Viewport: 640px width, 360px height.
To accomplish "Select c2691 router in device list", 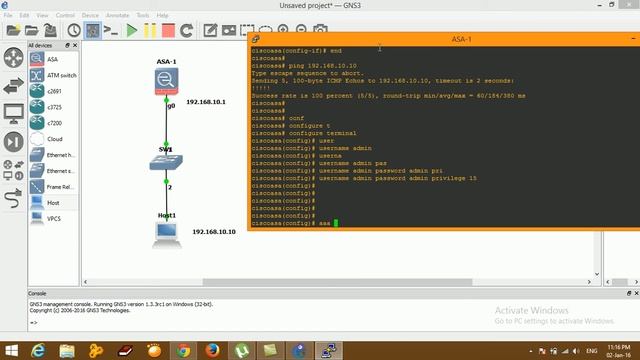I will click(x=53, y=91).
